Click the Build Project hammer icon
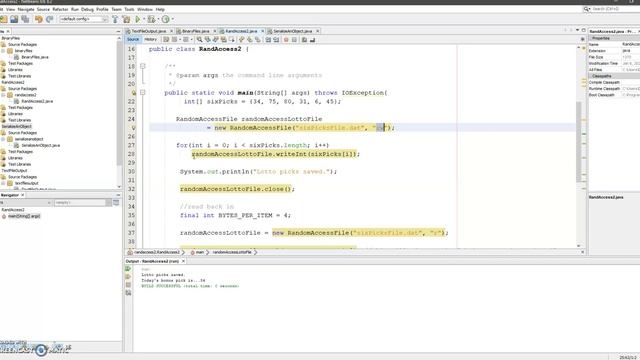The image size is (640, 360). [115, 19]
